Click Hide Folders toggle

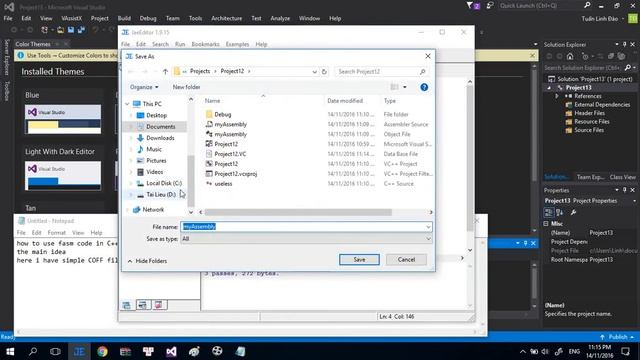(x=147, y=261)
